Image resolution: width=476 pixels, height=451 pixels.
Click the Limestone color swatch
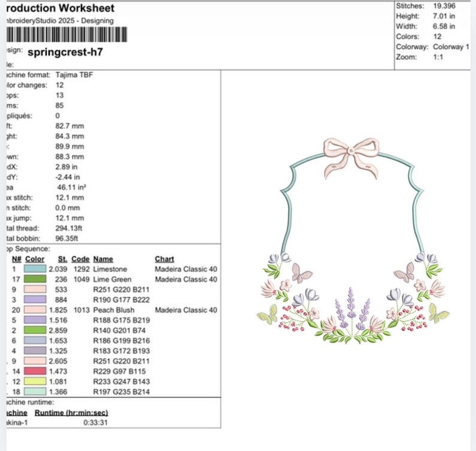[35, 269]
